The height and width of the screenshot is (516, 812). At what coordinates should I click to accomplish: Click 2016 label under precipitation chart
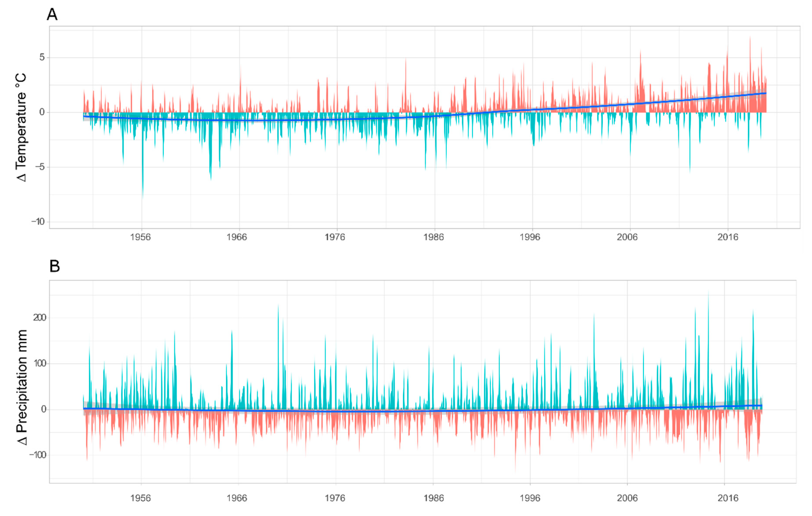[x=728, y=498]
